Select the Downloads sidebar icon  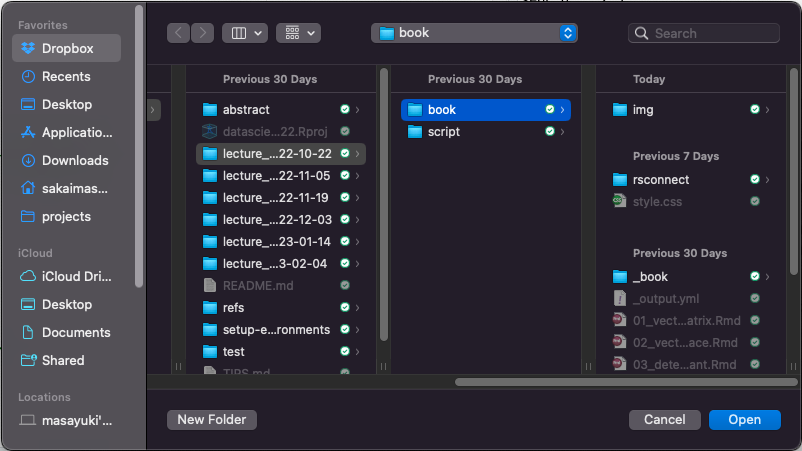click(28, 160)
